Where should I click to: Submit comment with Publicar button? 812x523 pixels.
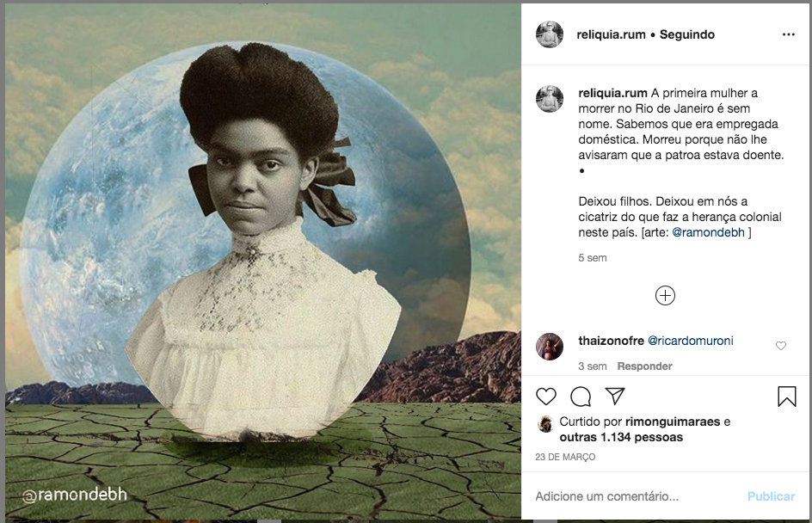tap(771, 496)
